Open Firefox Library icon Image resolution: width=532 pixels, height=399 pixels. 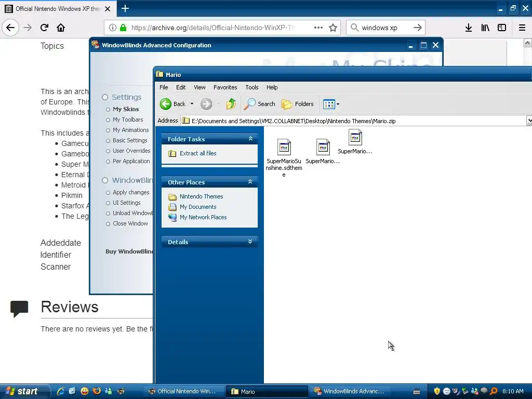[x=485, y=28]
